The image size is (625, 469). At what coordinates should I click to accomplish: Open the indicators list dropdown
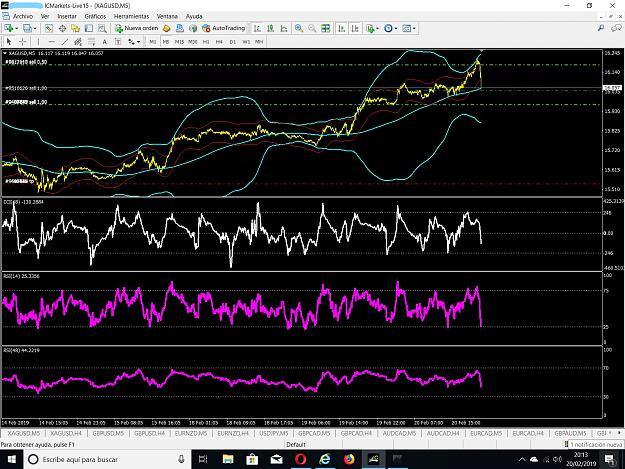pyautogui.click(x=372, y=28)
